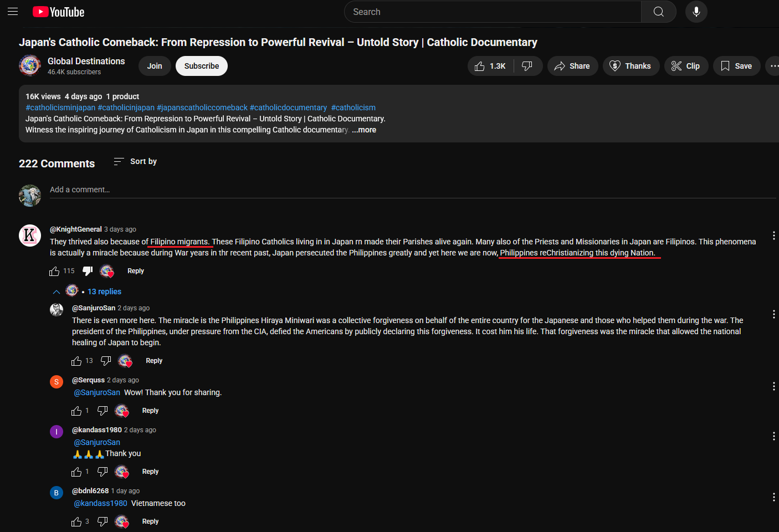Open #catholicisminjapan hashtag
This screenshot has height=532, width=779.
click(60, 108)
